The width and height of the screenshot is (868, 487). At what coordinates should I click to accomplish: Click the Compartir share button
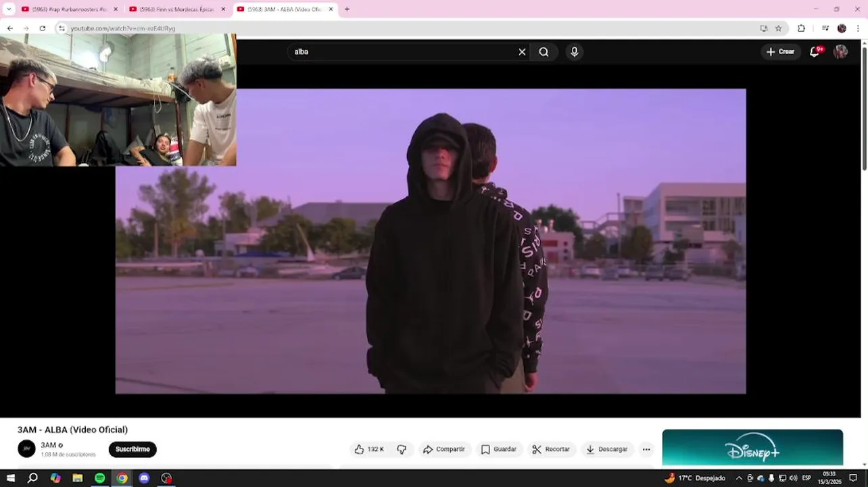tap(444, 449)
